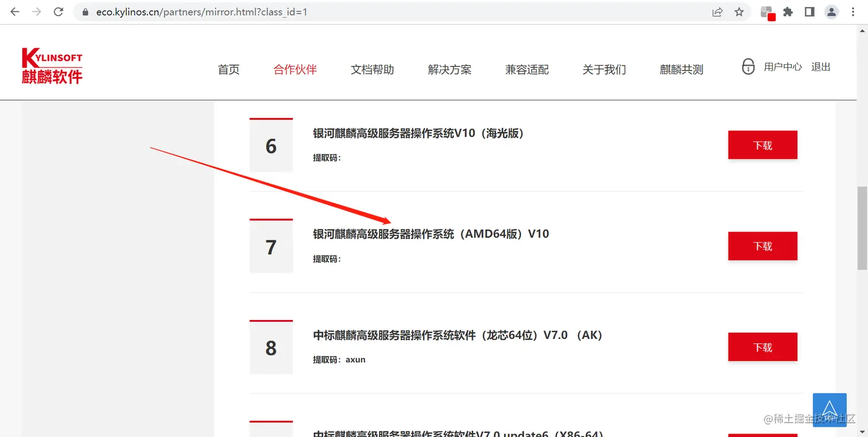Screen dimensions: 868x437
Task: Click the lock icon beside 用户中心
Action: tap(748, 67)
